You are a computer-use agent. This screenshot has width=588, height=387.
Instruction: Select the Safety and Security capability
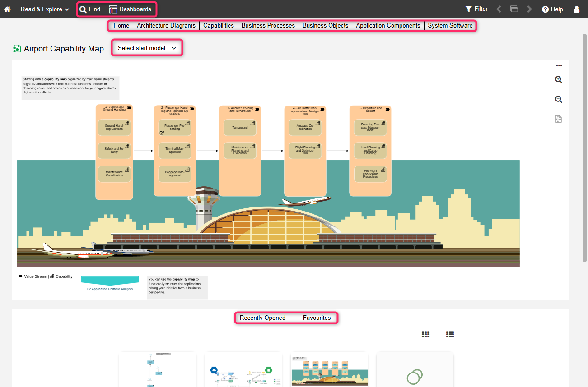point(114,151)
